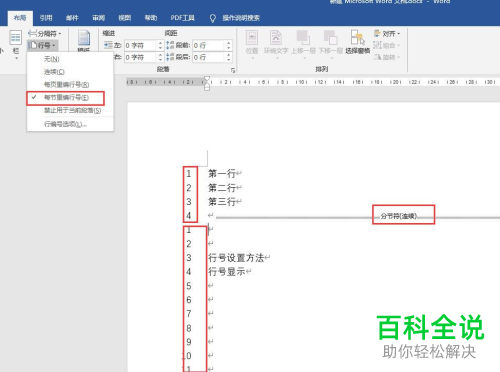Image resolution: width=500 pixels, height=372 pixels.
Task: Switch to the 引用 references tab
Action: tap(46, 18)
